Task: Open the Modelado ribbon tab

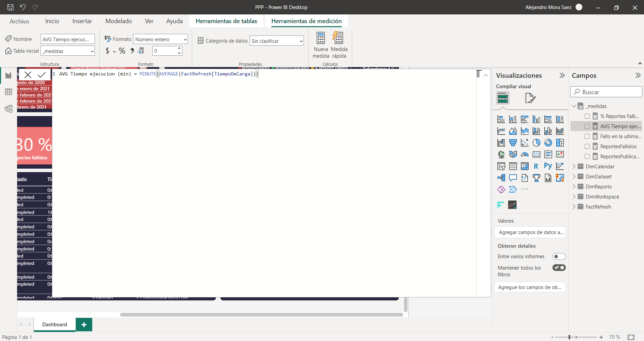Action: [118, 21]
